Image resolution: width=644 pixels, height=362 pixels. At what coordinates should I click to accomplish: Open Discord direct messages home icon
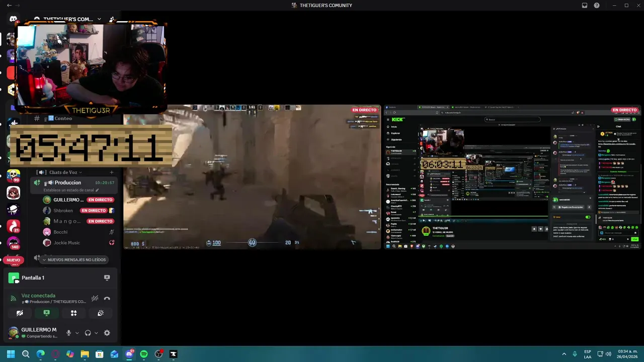13,19
